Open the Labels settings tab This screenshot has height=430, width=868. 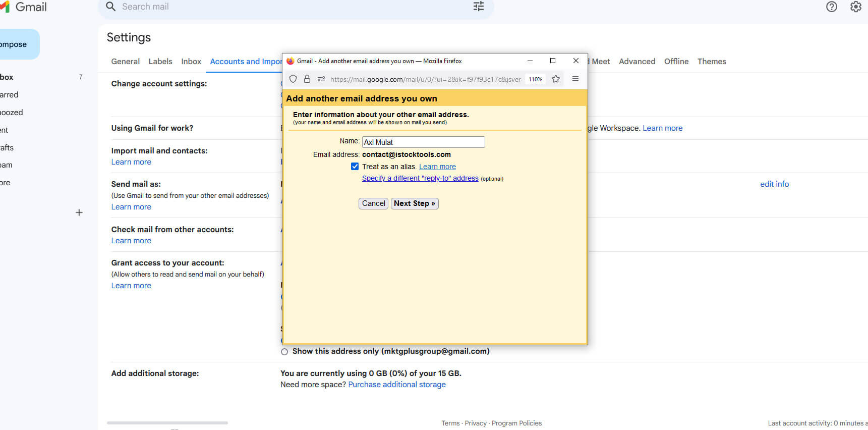160,62
